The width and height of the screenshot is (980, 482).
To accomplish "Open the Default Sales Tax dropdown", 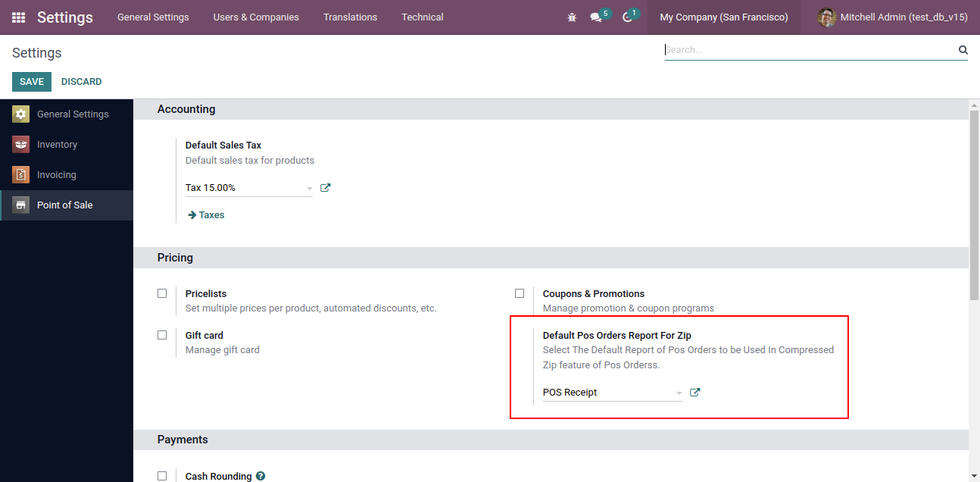I will click(249, 188).
